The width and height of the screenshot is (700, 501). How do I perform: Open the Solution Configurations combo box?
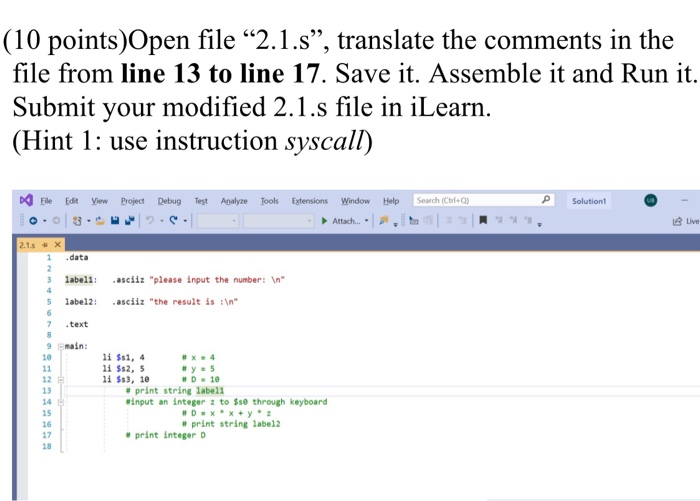[218, 221]
